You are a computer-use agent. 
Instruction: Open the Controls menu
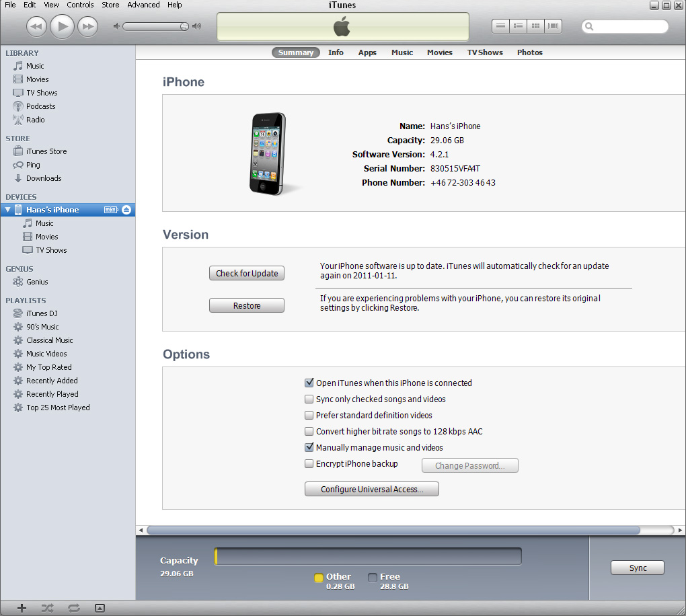tap(80, 5)
